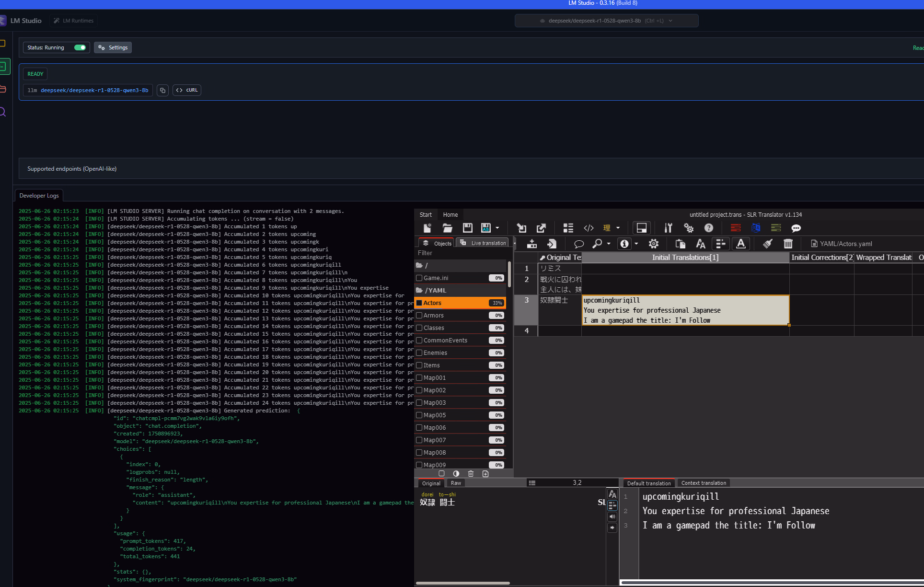
Task: Toggle the server Status Running switch
Action: coord(80,47)
